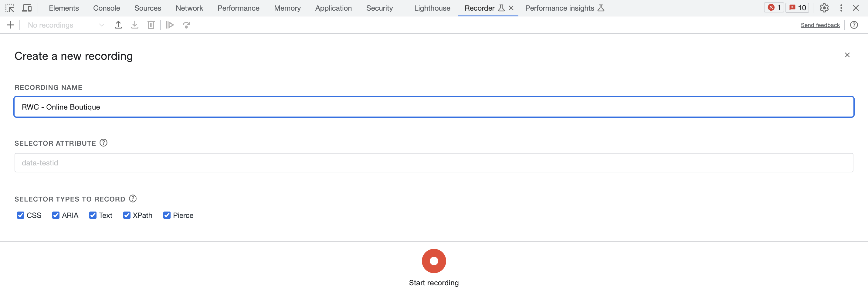Image resolution: width=868 pixels, height=295 pixels.
Task: Click the delete recording trash icon
Action: click(151, 25)
